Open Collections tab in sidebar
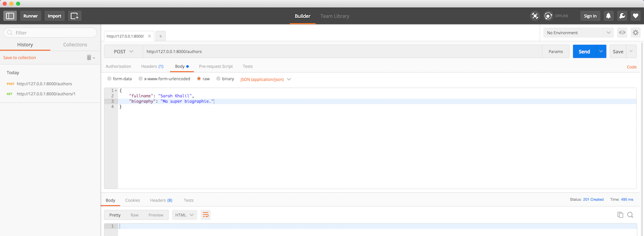Viewport: 644px width, 236px height. pos(75,45)
